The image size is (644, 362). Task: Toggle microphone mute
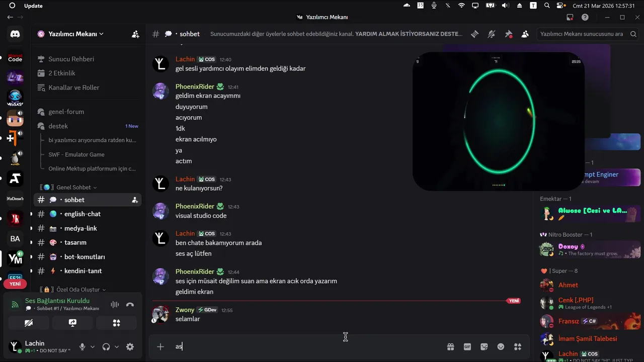click(x=82, y=346)
